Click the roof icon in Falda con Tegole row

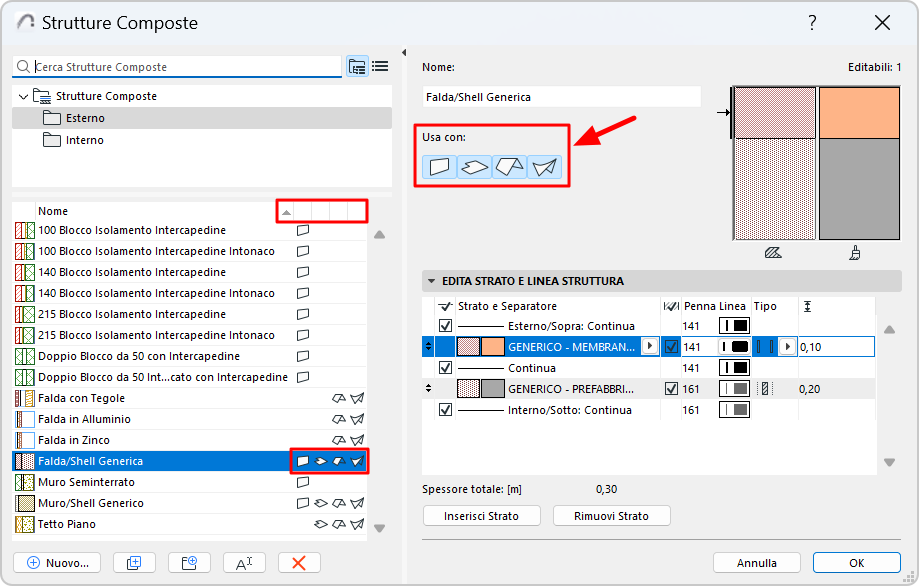click(x=339, y=398)
